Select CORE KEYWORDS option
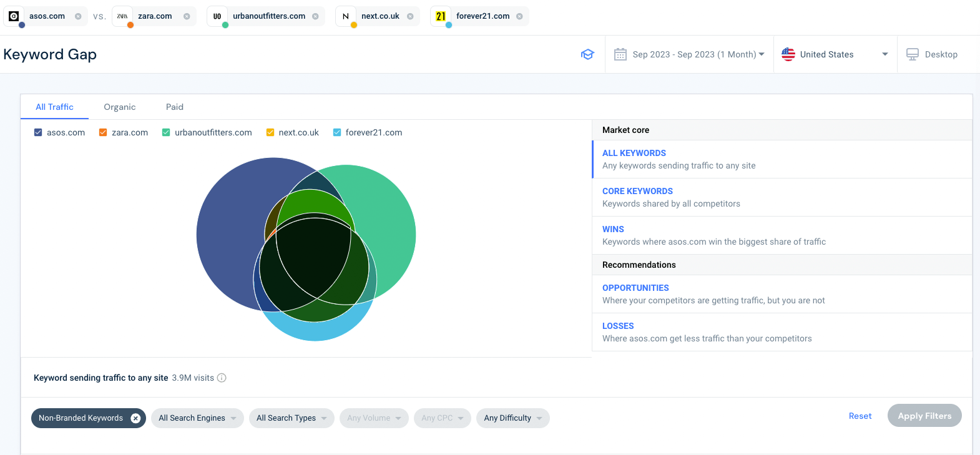The width and height of the screenshot is (980, 455). (x=782, y=197)
